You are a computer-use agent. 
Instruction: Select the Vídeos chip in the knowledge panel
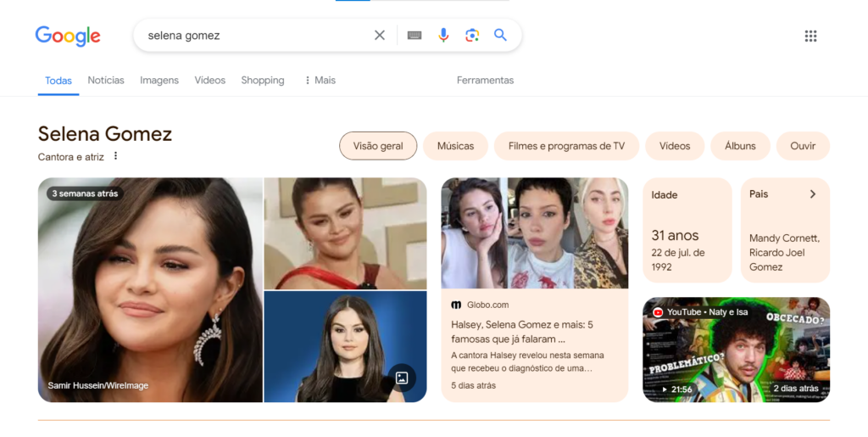tap(674, 146)
